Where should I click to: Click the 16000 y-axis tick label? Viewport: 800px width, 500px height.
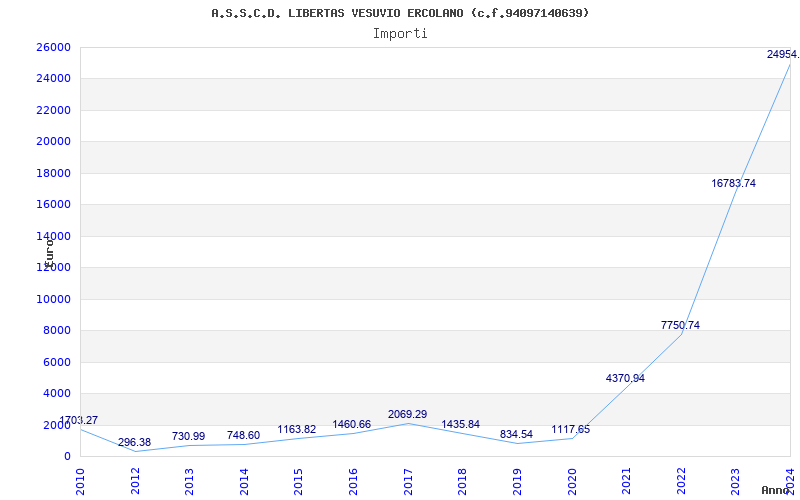(x=53, y=205)
